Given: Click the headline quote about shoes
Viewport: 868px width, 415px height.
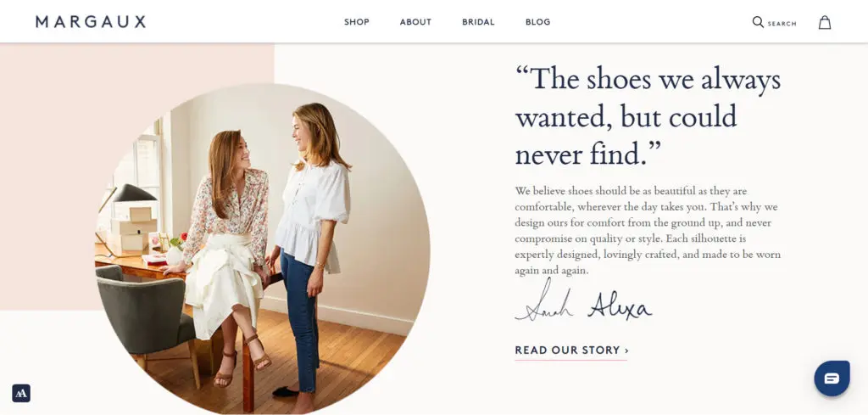Looking at the screenshot, I should tap(648, 116).
